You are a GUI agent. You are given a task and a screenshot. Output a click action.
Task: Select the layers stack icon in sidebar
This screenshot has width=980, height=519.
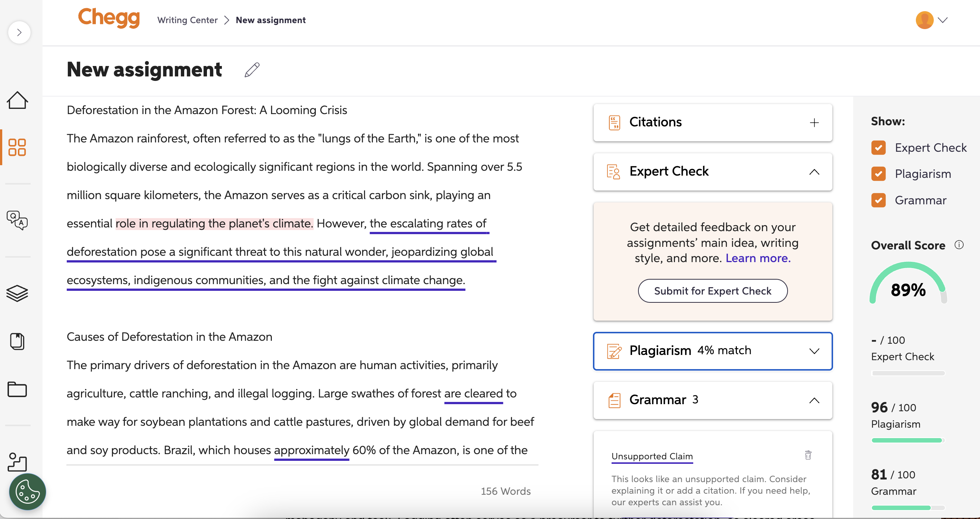coord(17,293)
